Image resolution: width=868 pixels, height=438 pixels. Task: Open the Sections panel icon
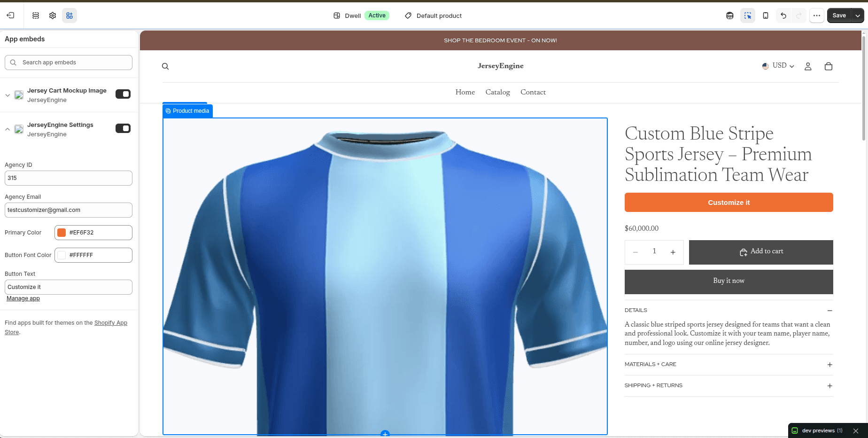point(36,16)
